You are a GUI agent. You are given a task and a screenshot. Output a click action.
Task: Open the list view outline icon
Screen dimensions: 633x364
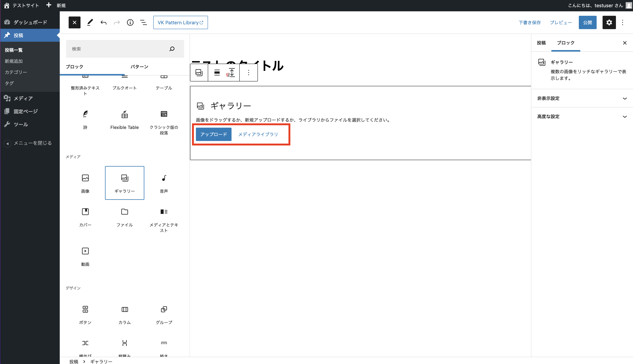pyautogui.click(x=143, y=22)
